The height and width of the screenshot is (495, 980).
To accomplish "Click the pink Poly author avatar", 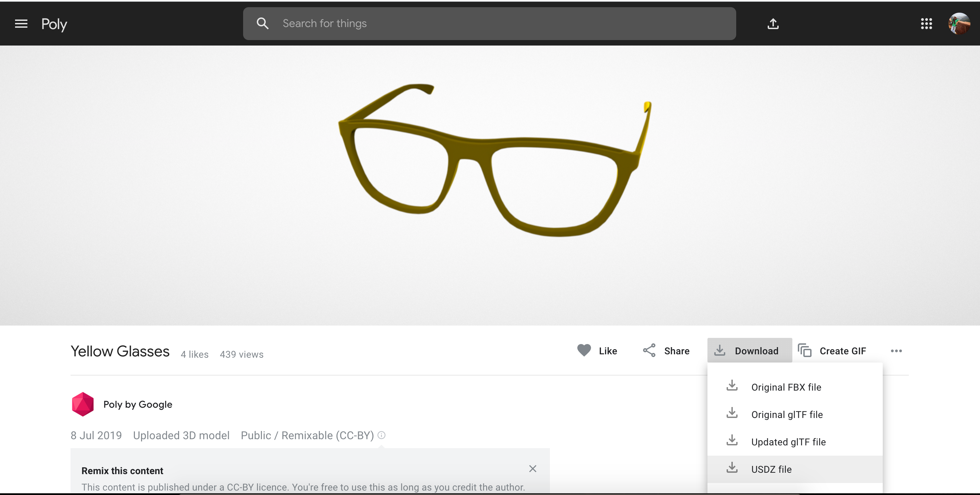I will [83, 404].
